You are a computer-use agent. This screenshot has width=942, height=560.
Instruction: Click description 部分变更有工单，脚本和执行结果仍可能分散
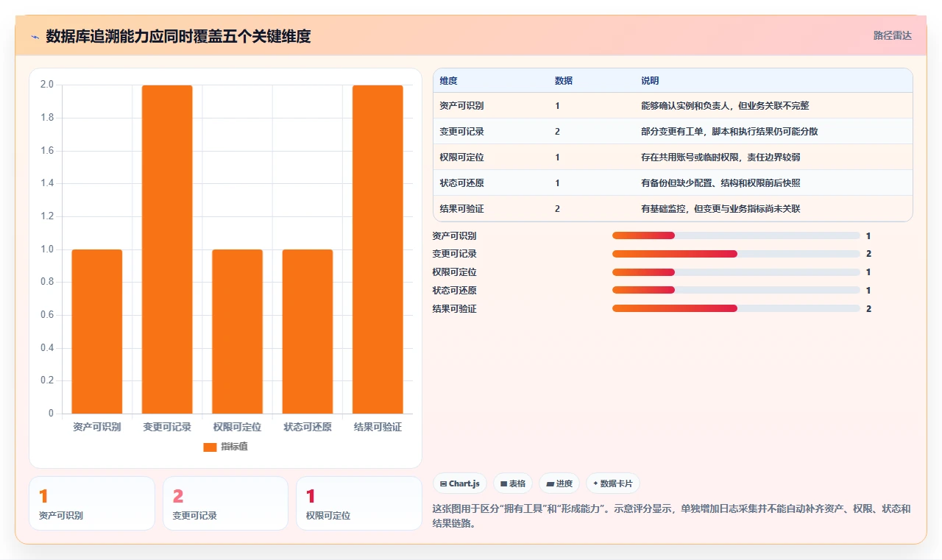(729, 132)
